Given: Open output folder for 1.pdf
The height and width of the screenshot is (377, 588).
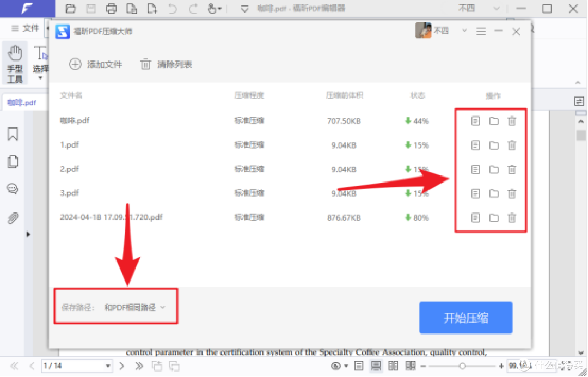Looking at the screenshot, I should [494, 145].
